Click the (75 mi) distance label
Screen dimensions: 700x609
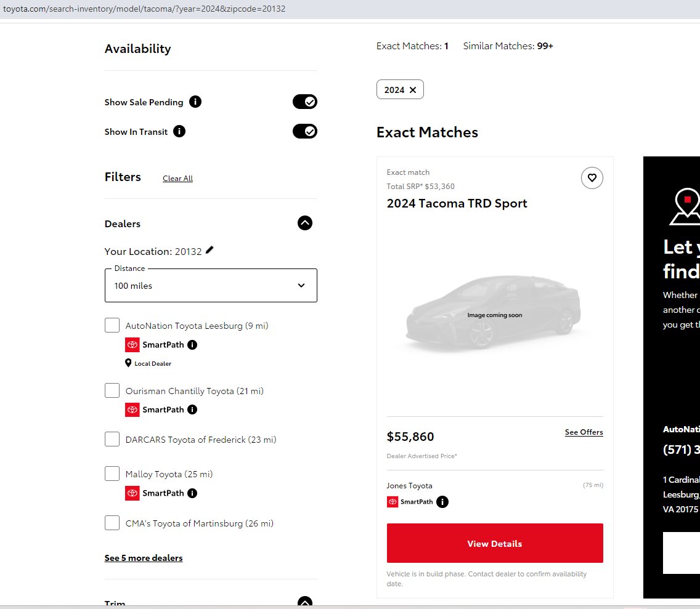593,485
